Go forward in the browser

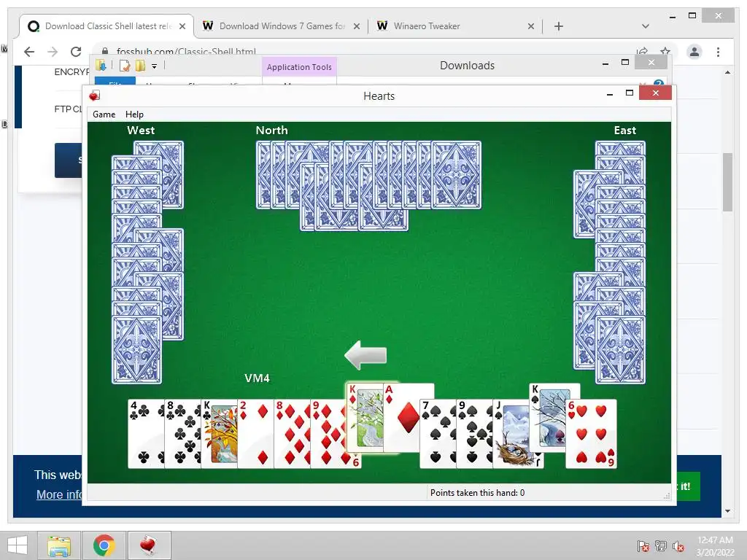[53, 52]
